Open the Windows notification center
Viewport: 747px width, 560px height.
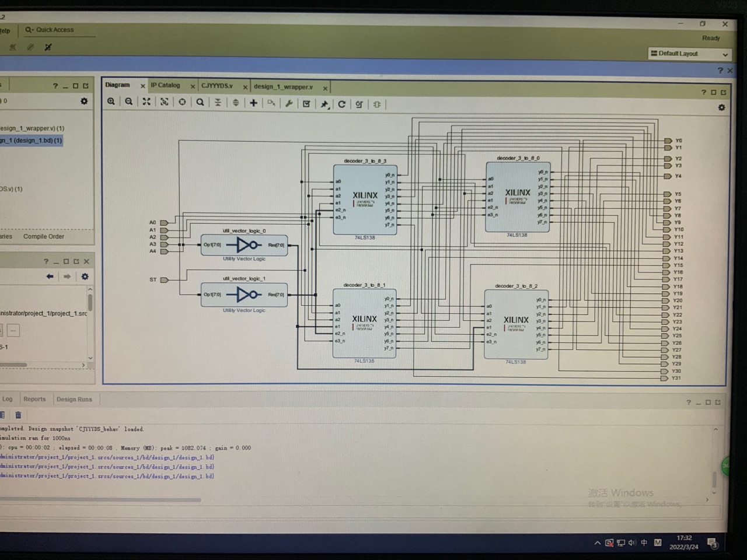(x=712, y=543)
